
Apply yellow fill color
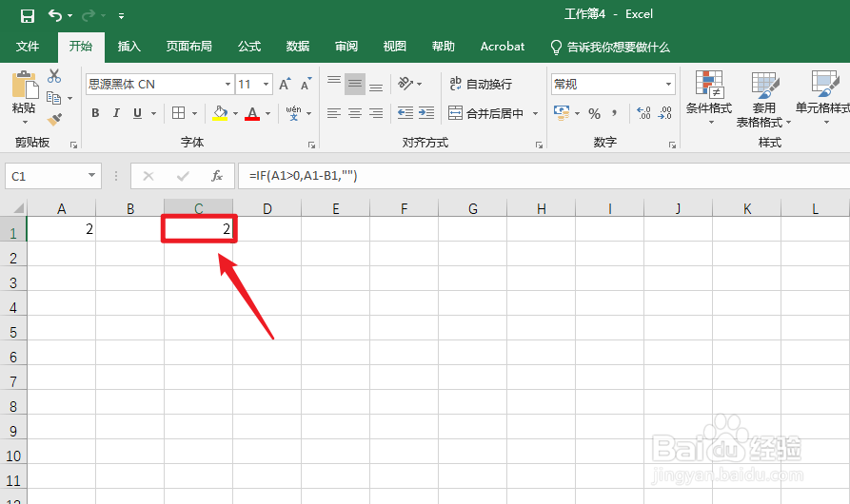click(220, 113)
